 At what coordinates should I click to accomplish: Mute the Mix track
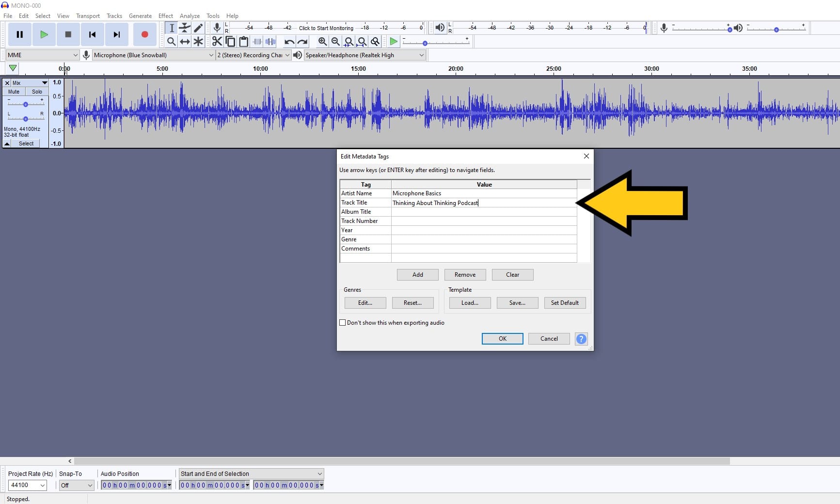coord(13,92)
